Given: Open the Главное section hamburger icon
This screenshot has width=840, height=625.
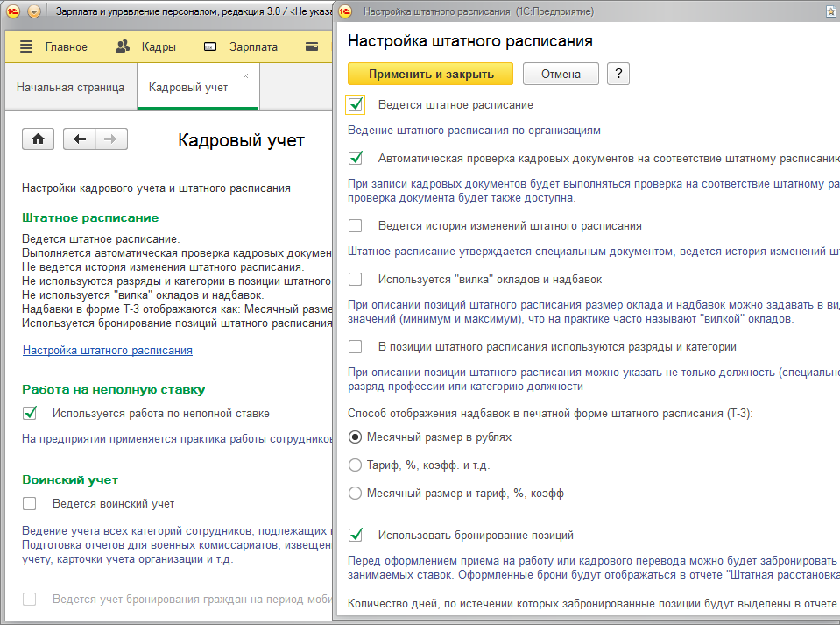Looking at the screenshot, I should click(x=25, y=47).
